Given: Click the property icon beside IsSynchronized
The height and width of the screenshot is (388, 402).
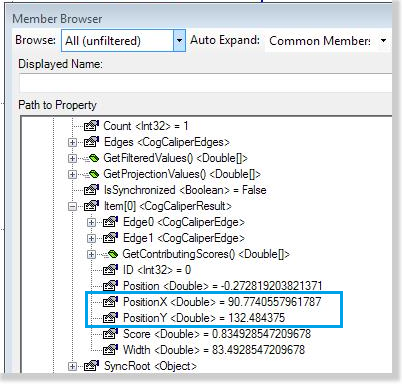Looking at the screenshot, I should (91, 190).
